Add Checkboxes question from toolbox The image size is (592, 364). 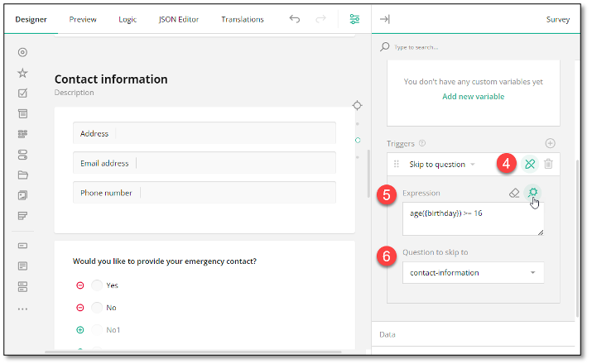[22, 93]
